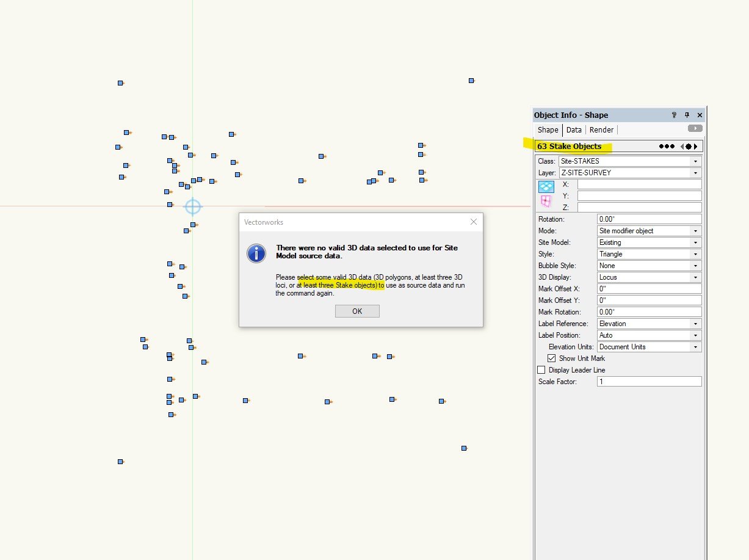Open the Class dropdown showing Site-STAKES
The image size is (749, 560).
629,161
